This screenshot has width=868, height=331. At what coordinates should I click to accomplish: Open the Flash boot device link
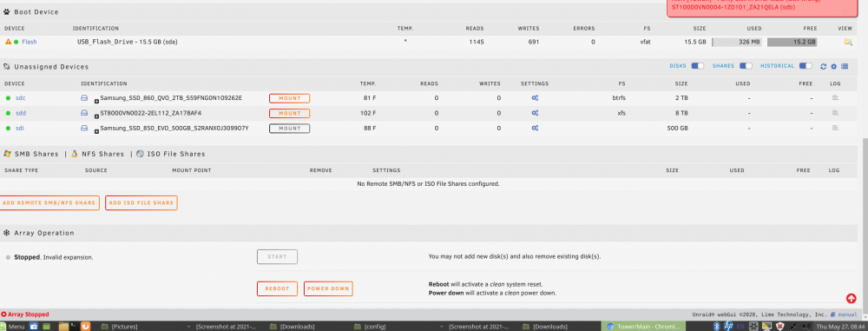[x=30, y=42]
